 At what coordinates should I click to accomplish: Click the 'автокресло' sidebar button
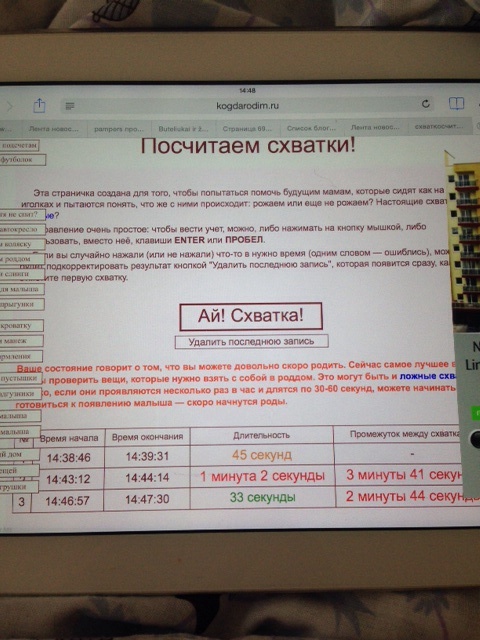point(20,229)
